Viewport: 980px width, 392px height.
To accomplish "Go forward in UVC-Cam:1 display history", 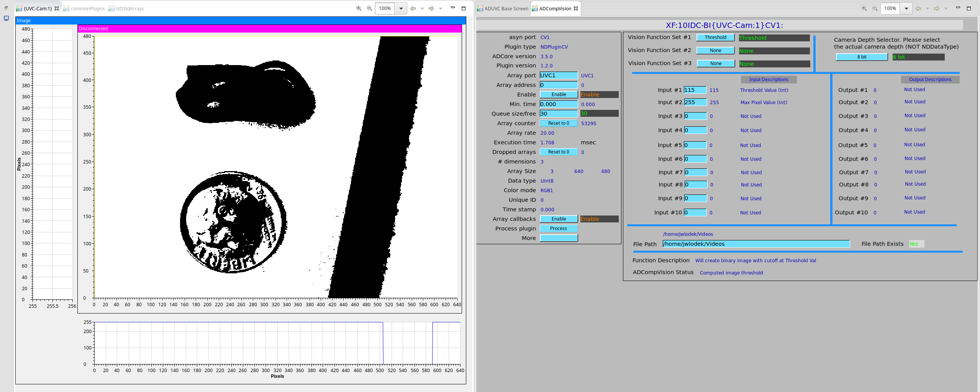I will (431, 8).
